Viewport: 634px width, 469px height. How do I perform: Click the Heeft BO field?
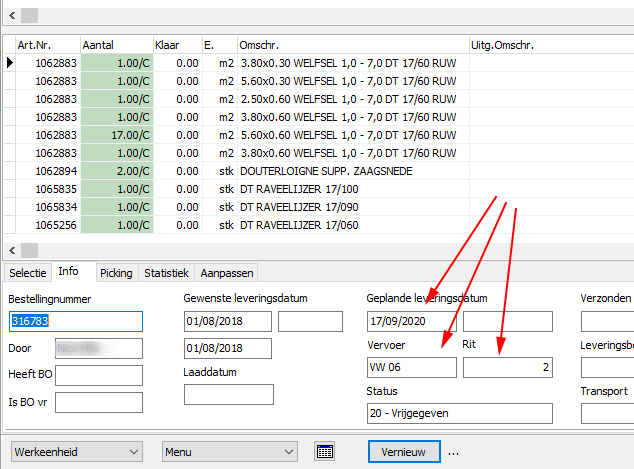click(99, 375)
